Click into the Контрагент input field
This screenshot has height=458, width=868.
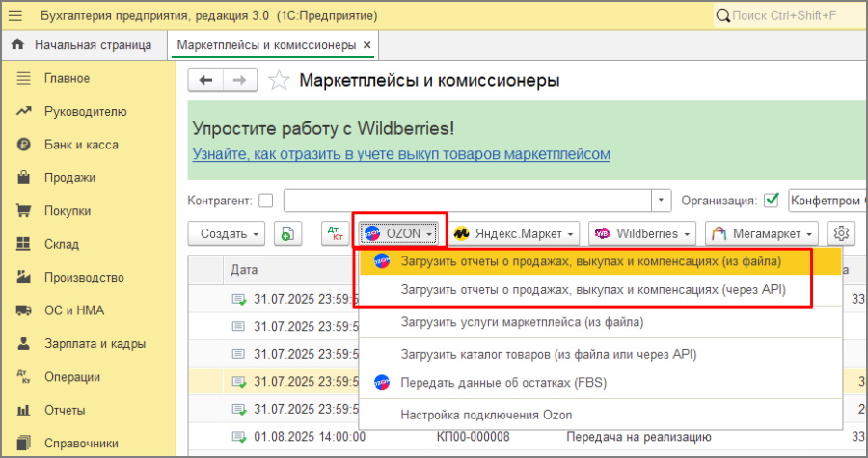coord(467,201)
